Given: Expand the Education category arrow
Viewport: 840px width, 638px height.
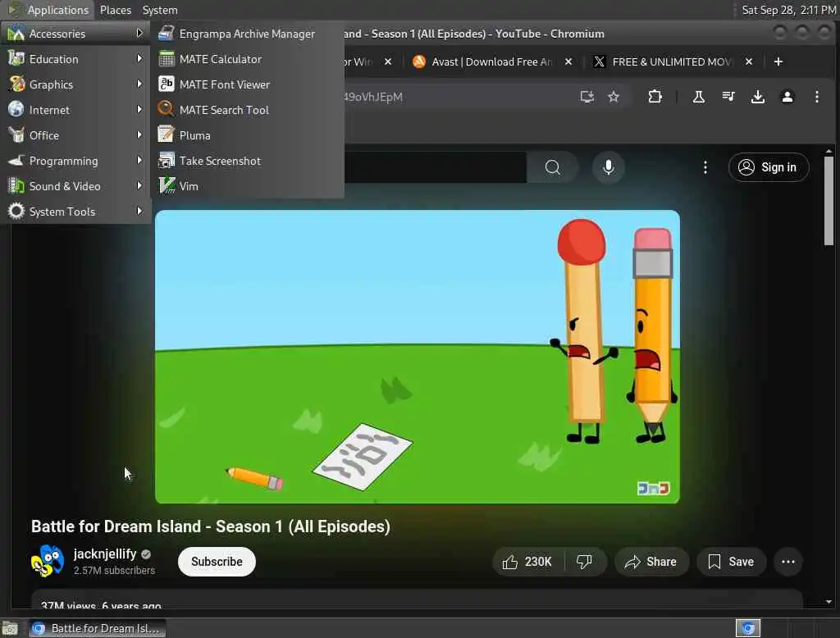Looking at the screenshot, I should [x=139, y=58].
